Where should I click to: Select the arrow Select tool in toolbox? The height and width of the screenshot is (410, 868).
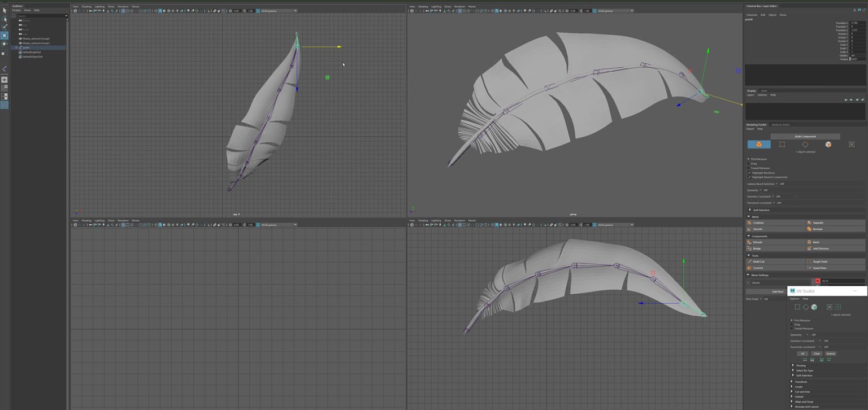pos(5,10)
